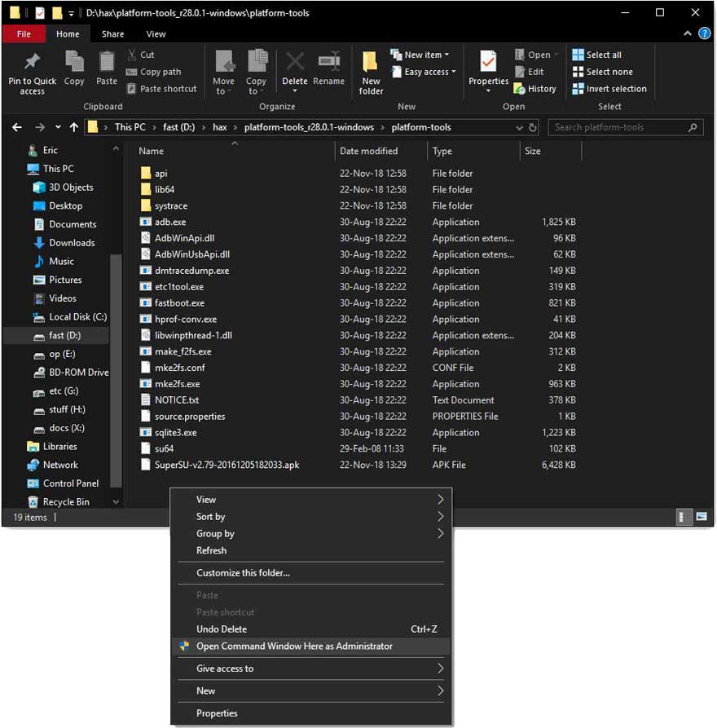Select the fastboot.exe file
Screen dimensions: 717x728
(179, 303)
